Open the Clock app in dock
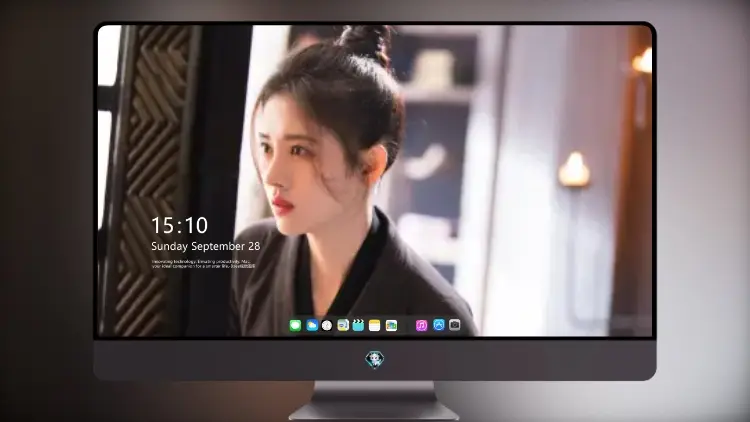750x422 pixels. point(327,325)
